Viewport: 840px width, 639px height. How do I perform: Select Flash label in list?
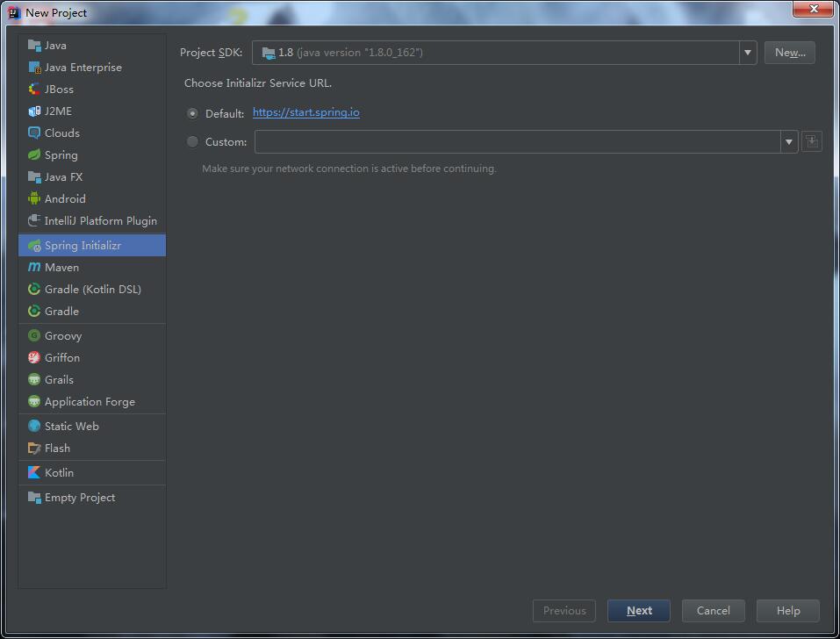click(x=57, y=449)
